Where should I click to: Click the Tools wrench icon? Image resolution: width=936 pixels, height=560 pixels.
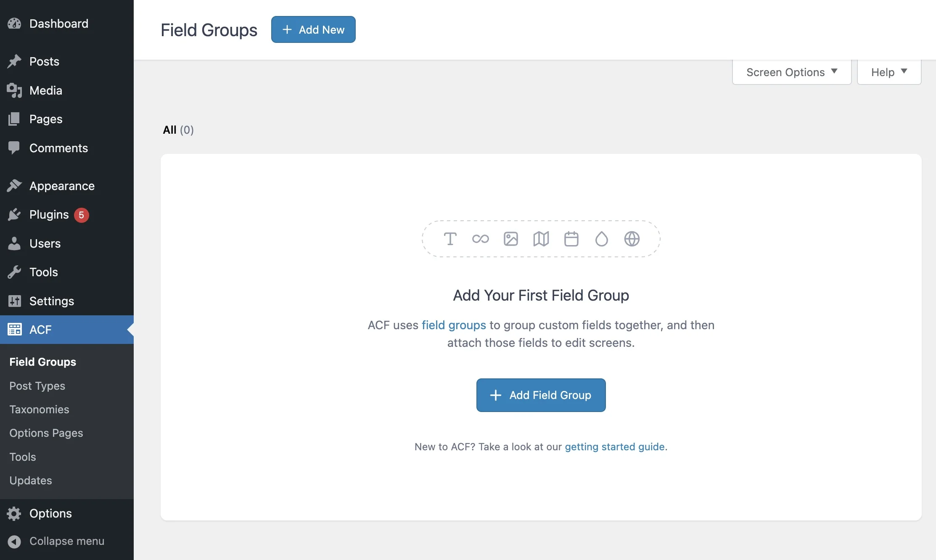[x=14, y=272]
